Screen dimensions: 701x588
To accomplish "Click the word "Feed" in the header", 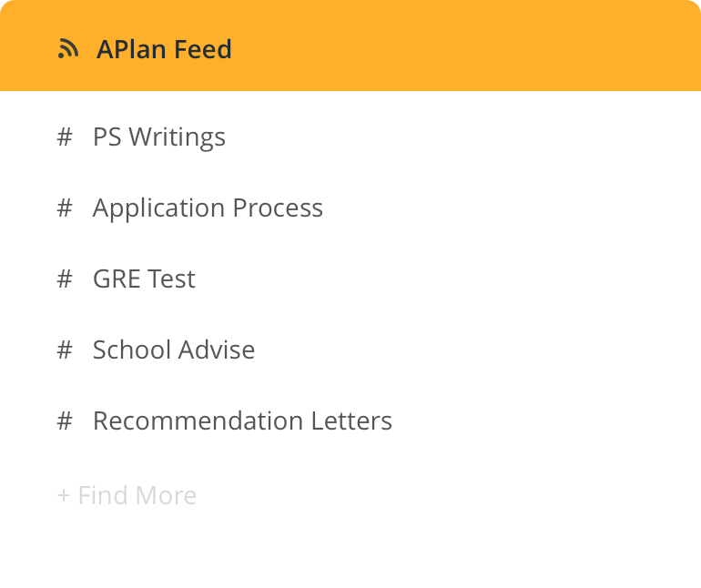I will click(205, 49).
